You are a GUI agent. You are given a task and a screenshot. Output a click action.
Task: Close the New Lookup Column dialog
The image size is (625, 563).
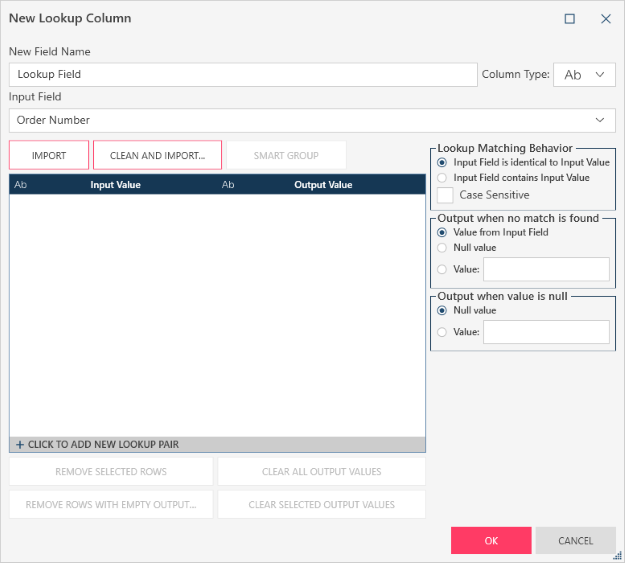pyautogui.click(x=605, y=18)
